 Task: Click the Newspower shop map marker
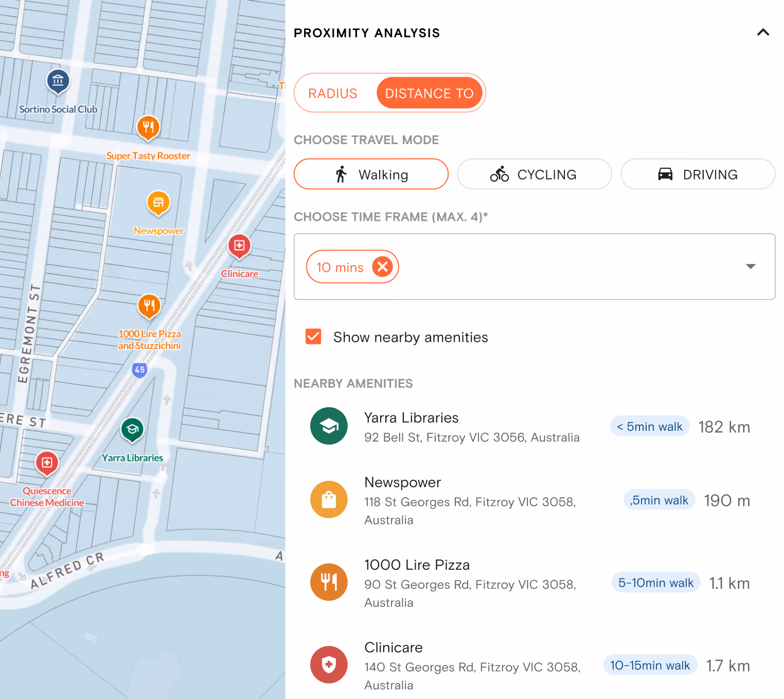click(158, 203)
